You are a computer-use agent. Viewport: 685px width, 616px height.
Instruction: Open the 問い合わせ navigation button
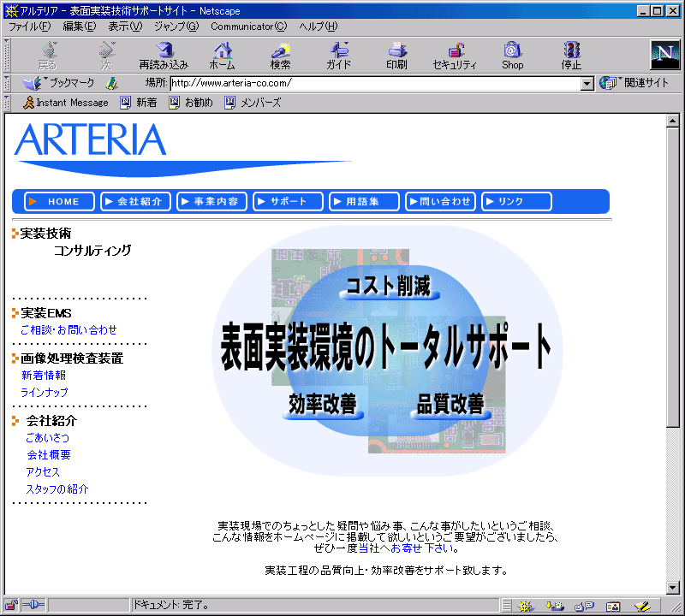[440, 202]
